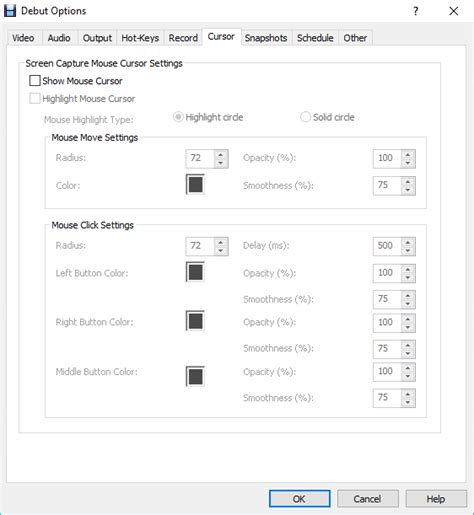Image resolution: width=474 pixels, height=515 pixels.
Task: Open the Schedule tab
Action: coord(315,38)
